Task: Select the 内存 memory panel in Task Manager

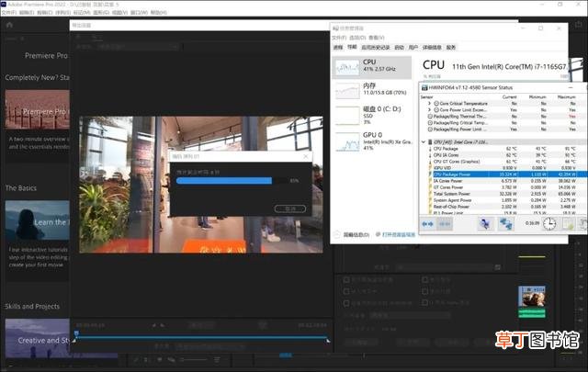Action: pos(371,90)
